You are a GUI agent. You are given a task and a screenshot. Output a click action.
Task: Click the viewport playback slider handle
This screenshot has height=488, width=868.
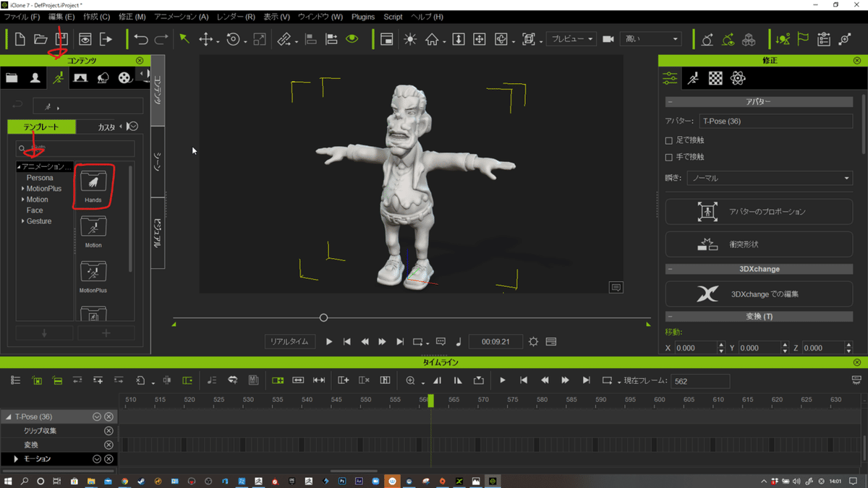323,317
